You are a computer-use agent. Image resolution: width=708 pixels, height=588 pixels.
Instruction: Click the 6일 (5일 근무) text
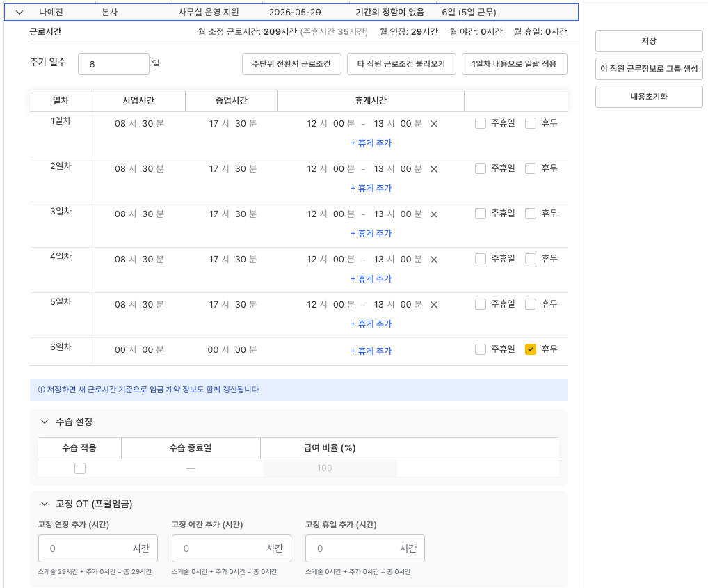coord(469,13)
